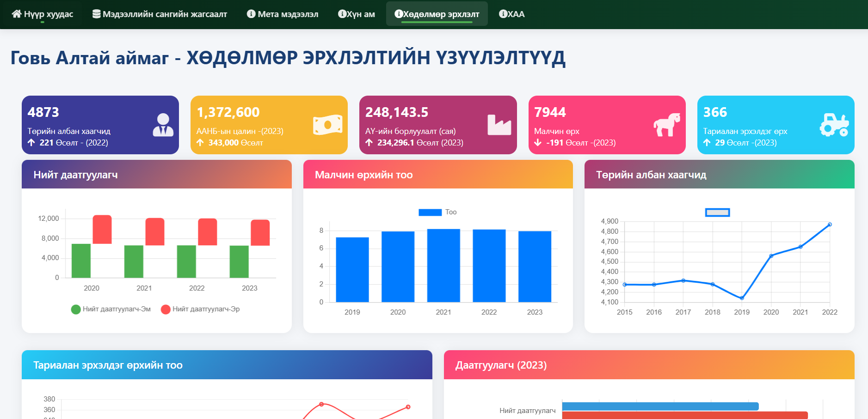Click Тариалан эрхэлдэг өрхийн тоо panel header
The image size is (868, 419).
click(227, 365)
